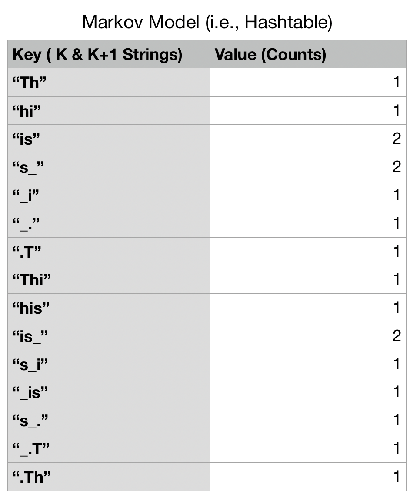Screen dimensions: 420x504
Task: Click the "_i" key cell
Action: click(x=26, y=195)
